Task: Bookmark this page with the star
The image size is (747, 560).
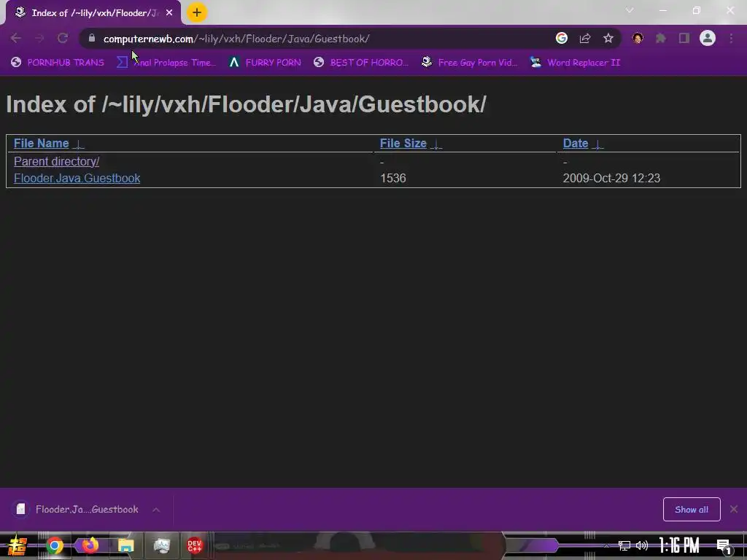Action: (x=608, y=38)
